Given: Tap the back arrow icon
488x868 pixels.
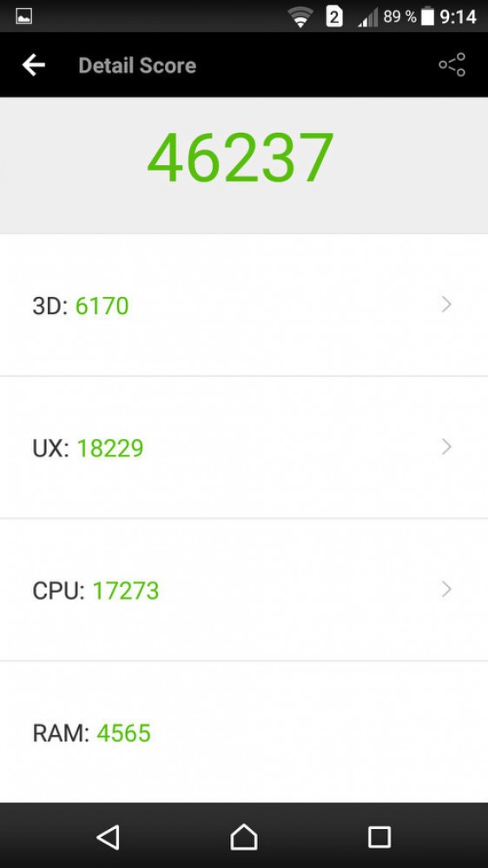Looking at the screenshot, I should 33,65.
